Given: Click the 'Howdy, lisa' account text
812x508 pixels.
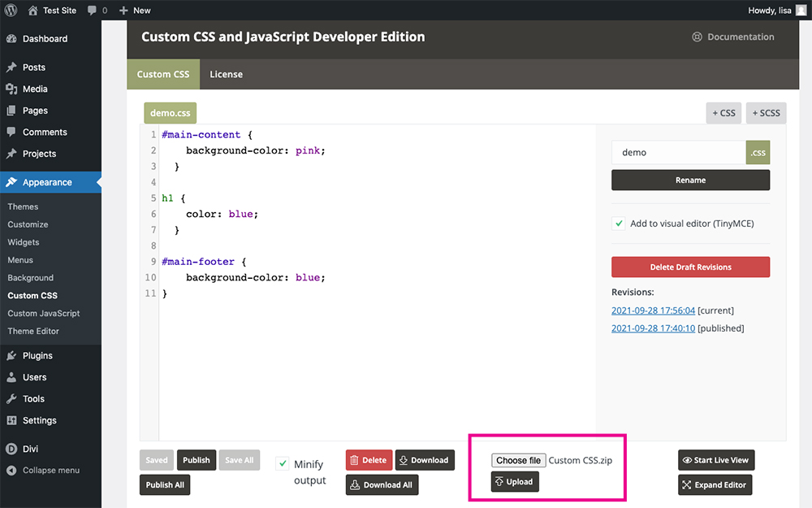Looking at the screenshot, I should (x=770, y=11).
